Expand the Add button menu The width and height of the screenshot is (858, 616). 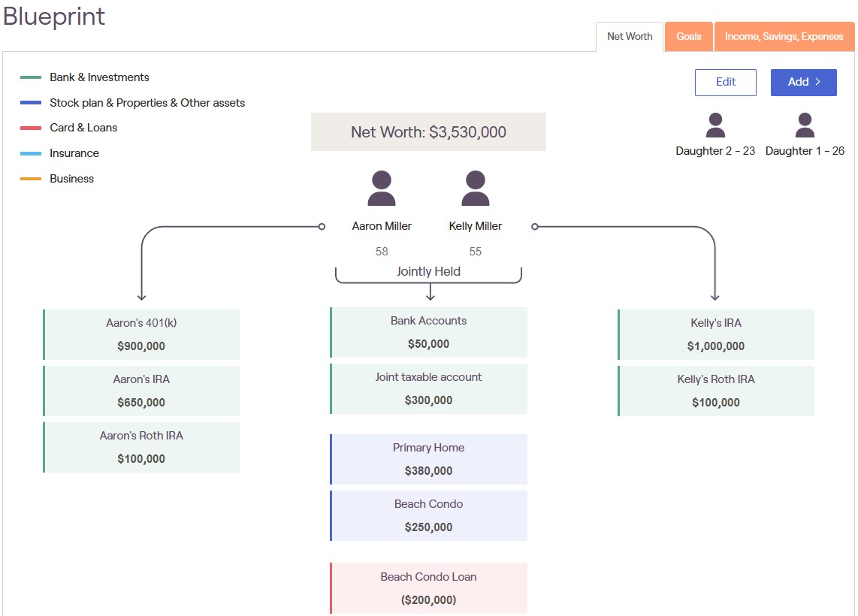[x=803, y=83]
